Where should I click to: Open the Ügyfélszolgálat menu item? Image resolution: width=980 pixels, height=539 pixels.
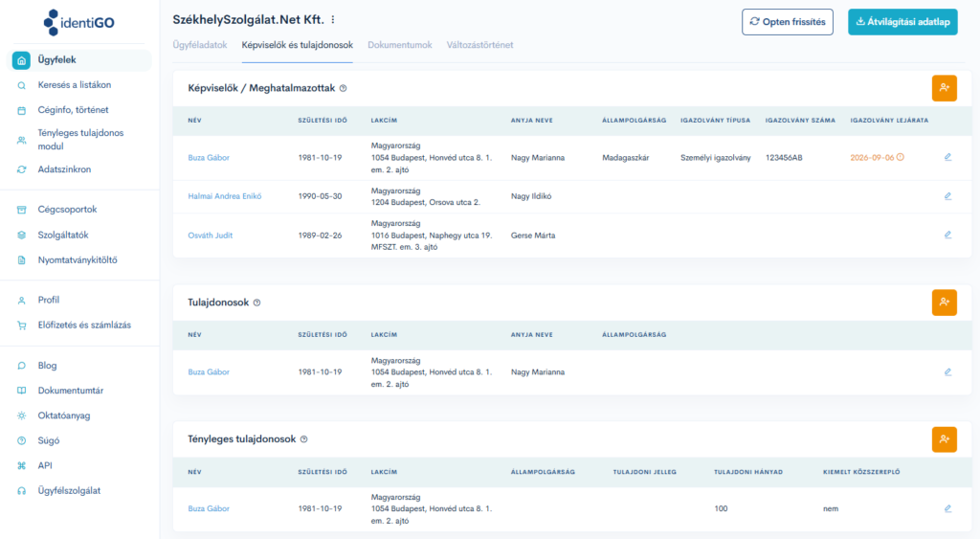(69, 491)
